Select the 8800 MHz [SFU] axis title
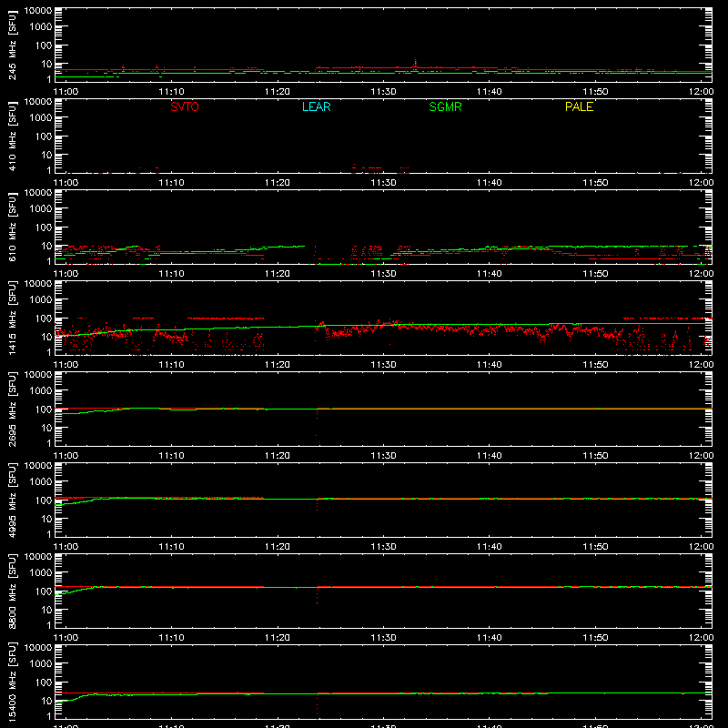The height and width of the screenshot is (728, 728). pos(12,591)
